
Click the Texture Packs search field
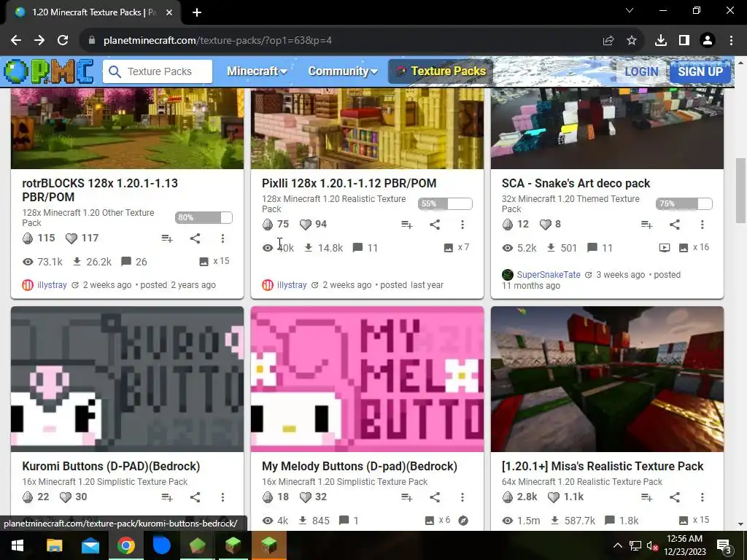(x=158, y=71)
